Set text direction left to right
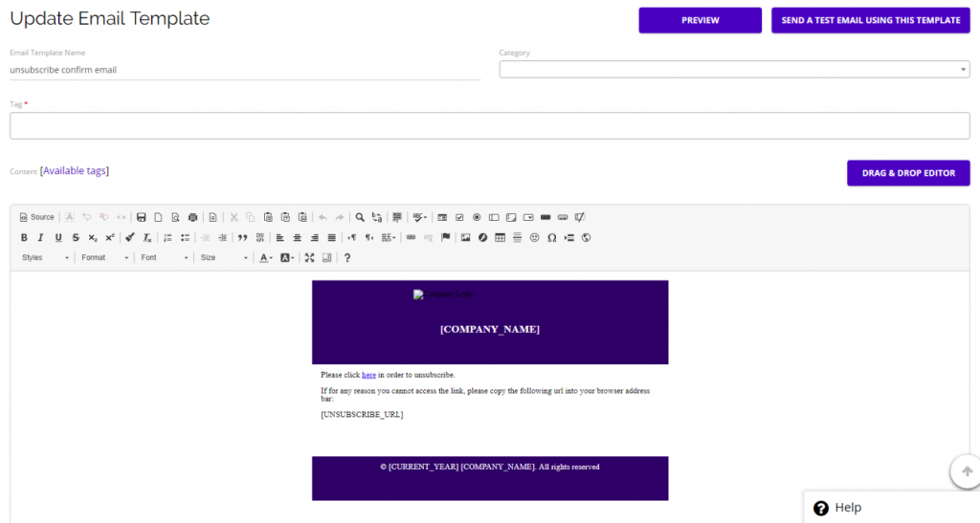This screenshot has height=523, width=980. point(352,237)
